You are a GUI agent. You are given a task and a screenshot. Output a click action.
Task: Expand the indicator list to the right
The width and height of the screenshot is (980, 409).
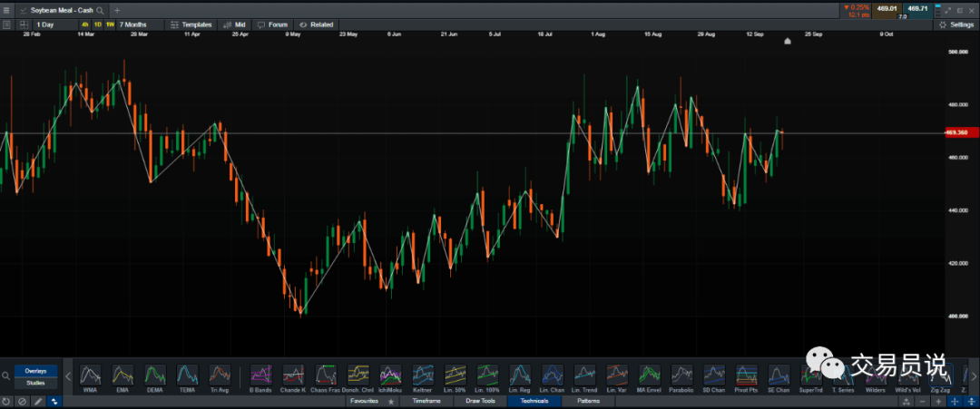click(973, 376)
